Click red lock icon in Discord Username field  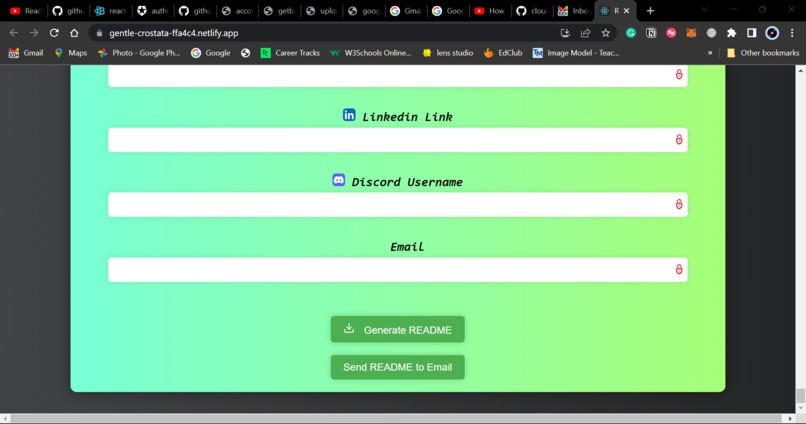tap(679, 205)
